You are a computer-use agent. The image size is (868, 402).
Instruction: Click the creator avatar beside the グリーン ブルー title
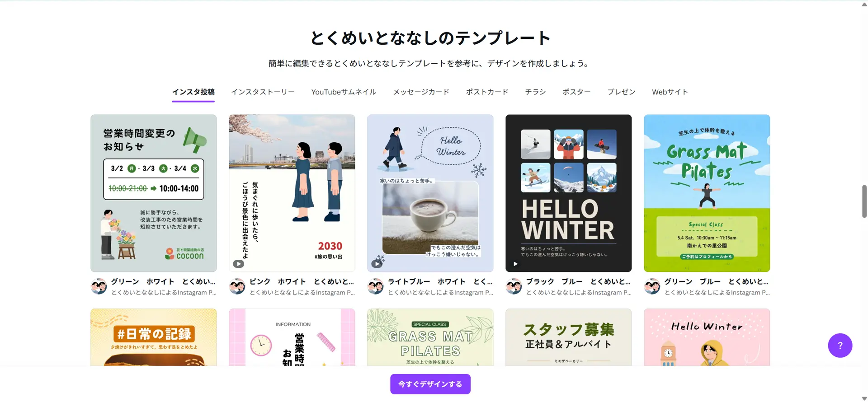coord(652,286)
